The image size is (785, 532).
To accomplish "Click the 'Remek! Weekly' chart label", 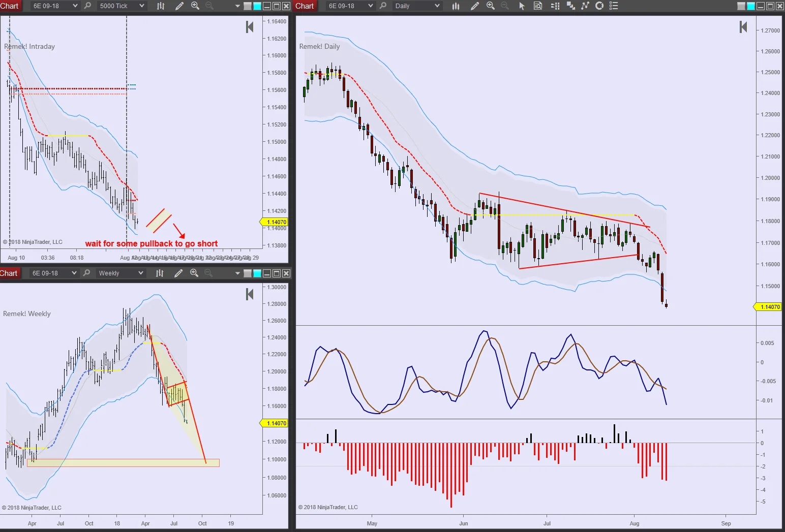I will coord(27,314).
